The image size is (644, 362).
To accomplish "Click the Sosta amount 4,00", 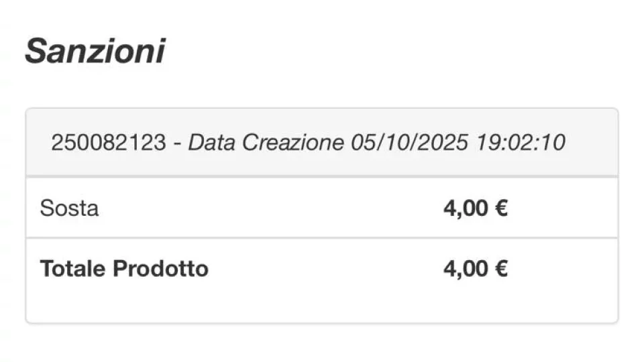I will tap(466, 208).
